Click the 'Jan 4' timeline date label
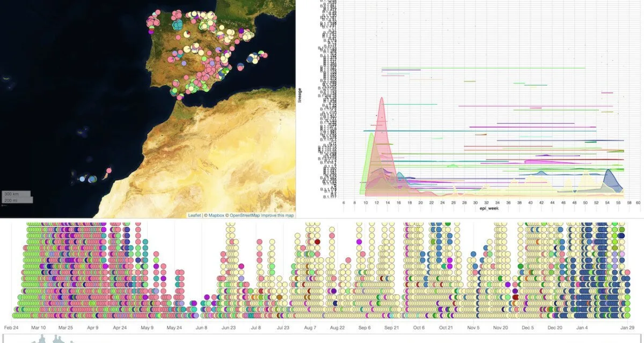Screen dimensions: 644x343 (582, 327)
